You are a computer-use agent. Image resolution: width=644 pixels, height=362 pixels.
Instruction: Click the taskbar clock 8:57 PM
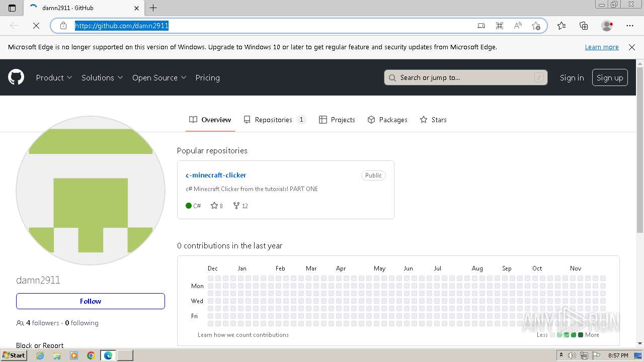(618, 355)
